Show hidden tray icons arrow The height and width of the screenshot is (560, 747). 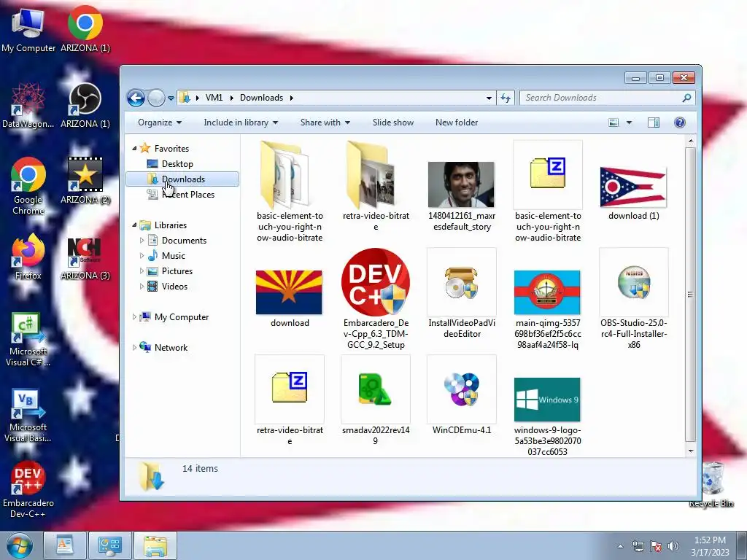(x=620, y=547)
